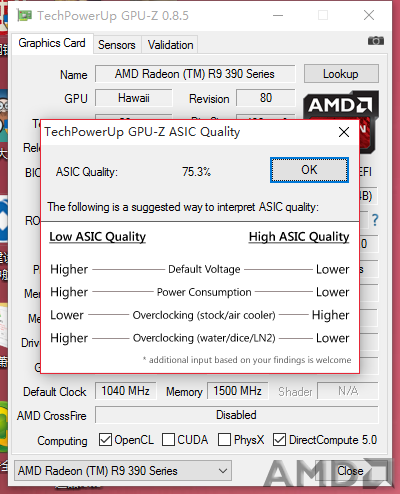
Task: Minimize the GPU-Z window
Action: pyautogui.click(x=278, y=15)
